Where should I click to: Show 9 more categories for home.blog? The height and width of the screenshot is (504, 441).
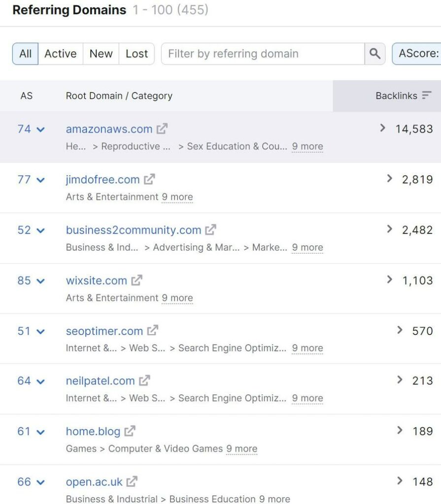click(242, 448)
